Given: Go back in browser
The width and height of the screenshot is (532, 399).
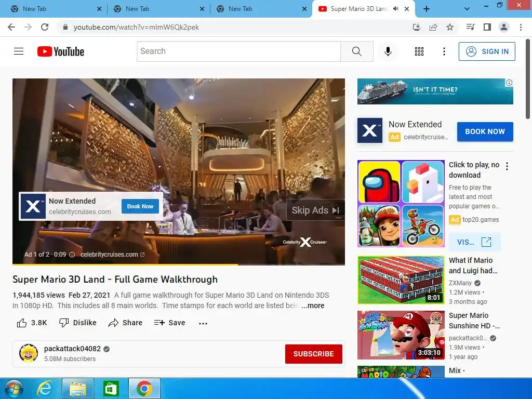Looking at the screenshot, I should click(x=11, y=27).
